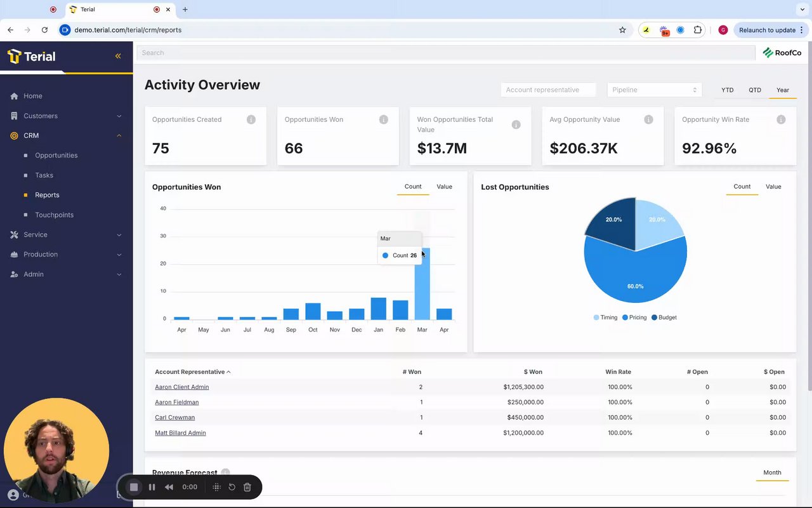Click the CRM target icon

click(x=14, y=135)
